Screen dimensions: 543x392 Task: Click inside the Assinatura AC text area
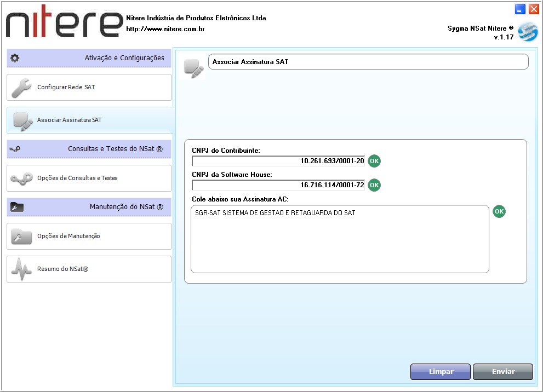click(x=340, y=239)
